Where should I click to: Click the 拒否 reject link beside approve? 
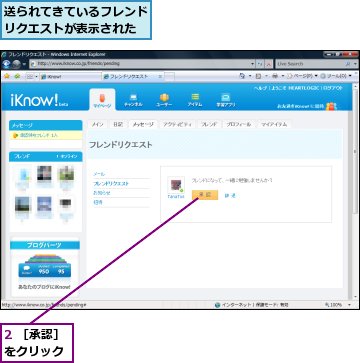(x=230, y=196)
